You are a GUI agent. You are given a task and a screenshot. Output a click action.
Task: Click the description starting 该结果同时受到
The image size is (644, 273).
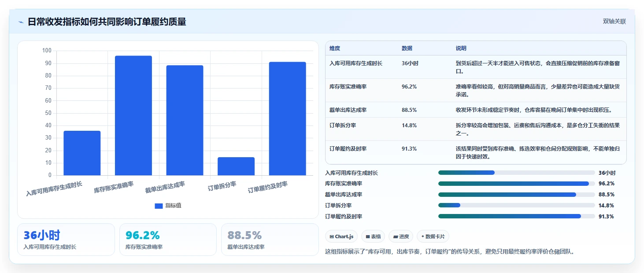tap(537, 152)
